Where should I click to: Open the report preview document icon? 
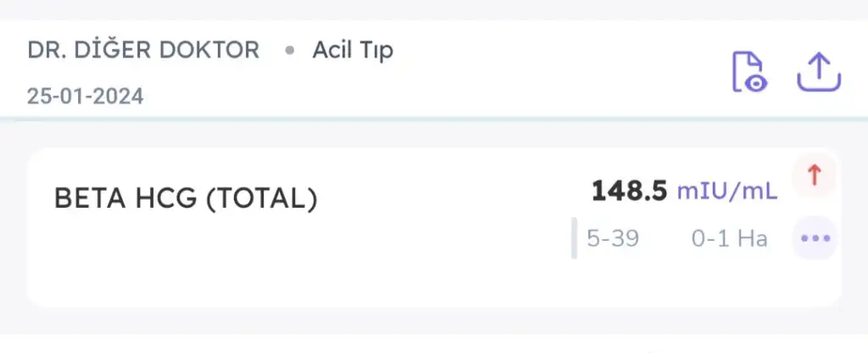pyautogui.click(x=748, y=71)
